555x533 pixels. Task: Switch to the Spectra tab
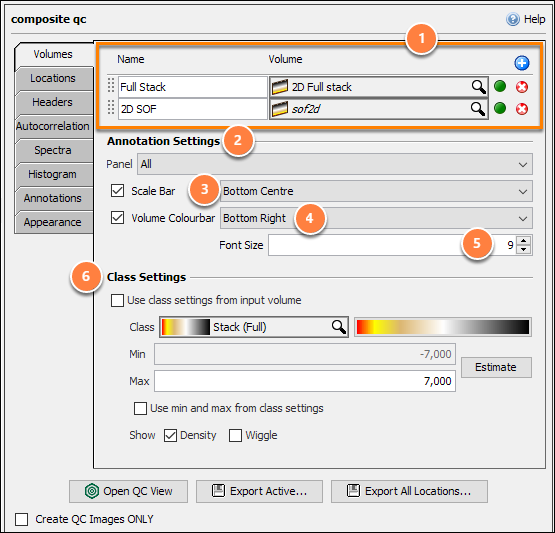(53, 150)
